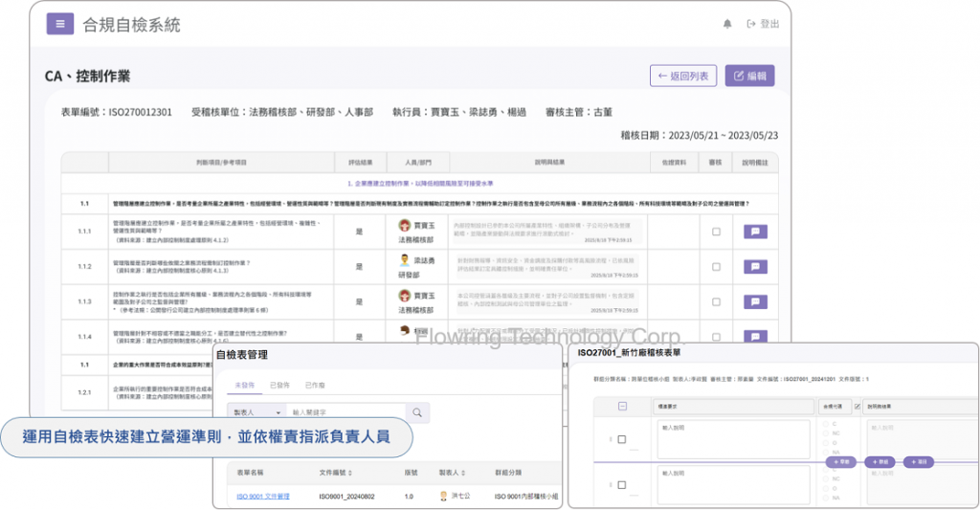Open the comment icon for row 1.1.1
Viewport: 980px width, 510px height.
756,232
